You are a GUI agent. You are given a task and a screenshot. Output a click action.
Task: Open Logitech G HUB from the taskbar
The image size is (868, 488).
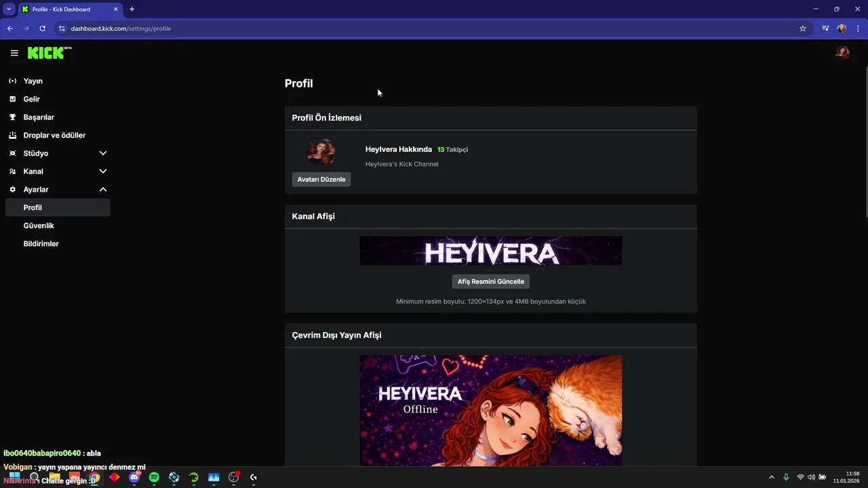coord(254,477)
